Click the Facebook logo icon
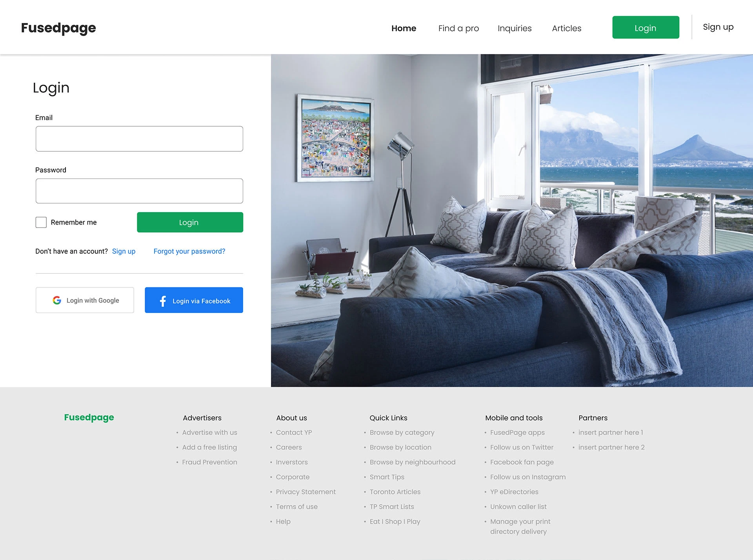Screen dimensions: 753x560 pos(163,301)
